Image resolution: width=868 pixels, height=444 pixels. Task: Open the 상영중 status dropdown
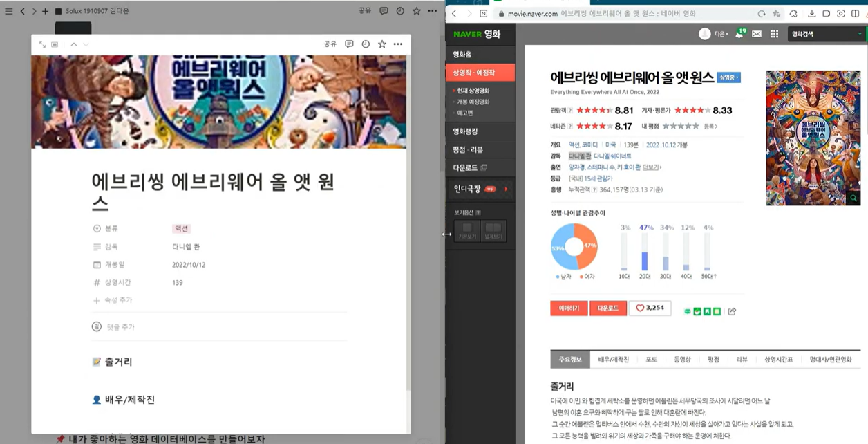[729, 77]
